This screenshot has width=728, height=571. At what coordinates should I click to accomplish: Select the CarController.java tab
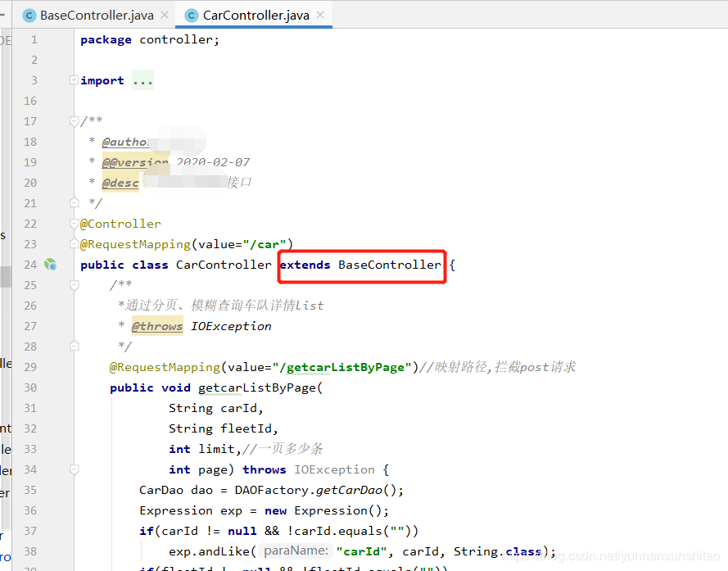[x=255, y=16]
